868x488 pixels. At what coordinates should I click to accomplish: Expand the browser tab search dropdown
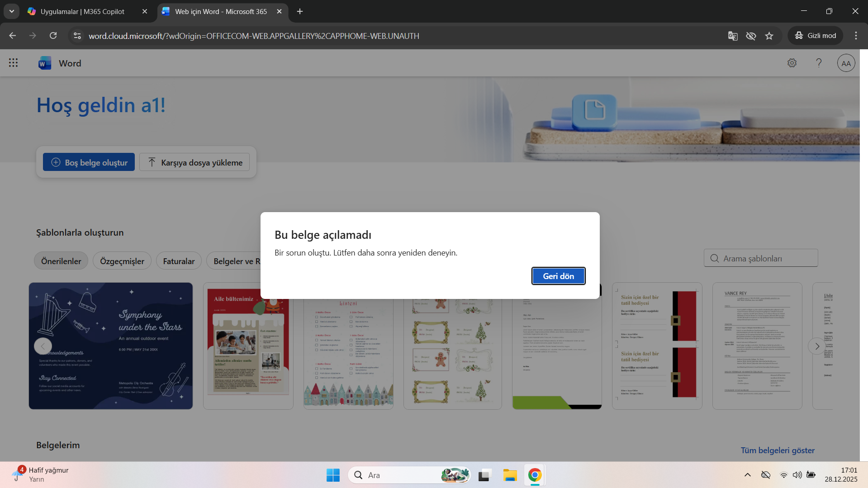(x=12, y=11)
